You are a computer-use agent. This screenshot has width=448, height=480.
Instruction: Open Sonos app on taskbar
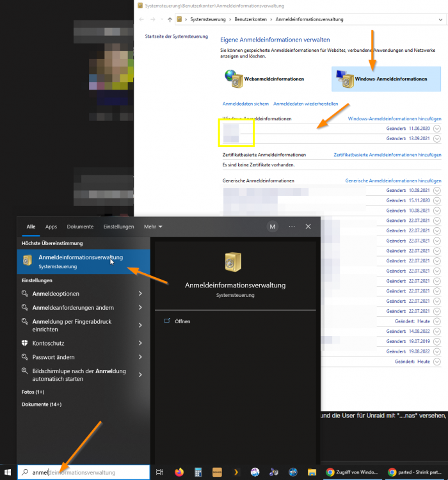point(217,472)
